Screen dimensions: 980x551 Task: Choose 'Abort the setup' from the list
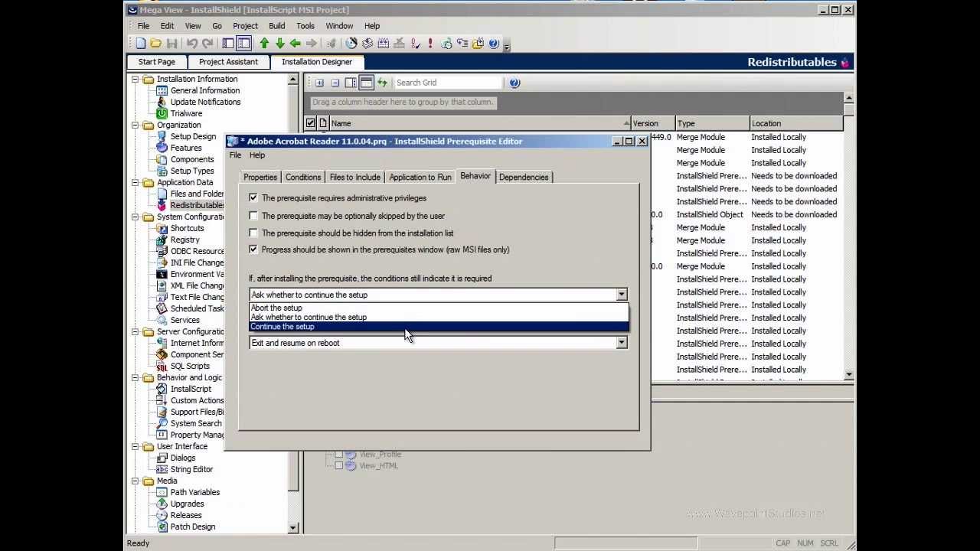pos(439,308)
